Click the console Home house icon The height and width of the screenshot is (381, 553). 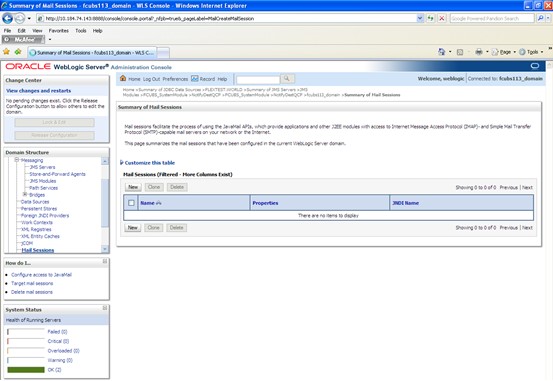coord(123,78)
